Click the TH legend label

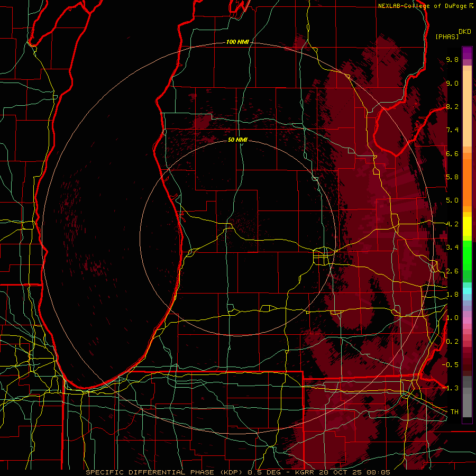point(454,412)
